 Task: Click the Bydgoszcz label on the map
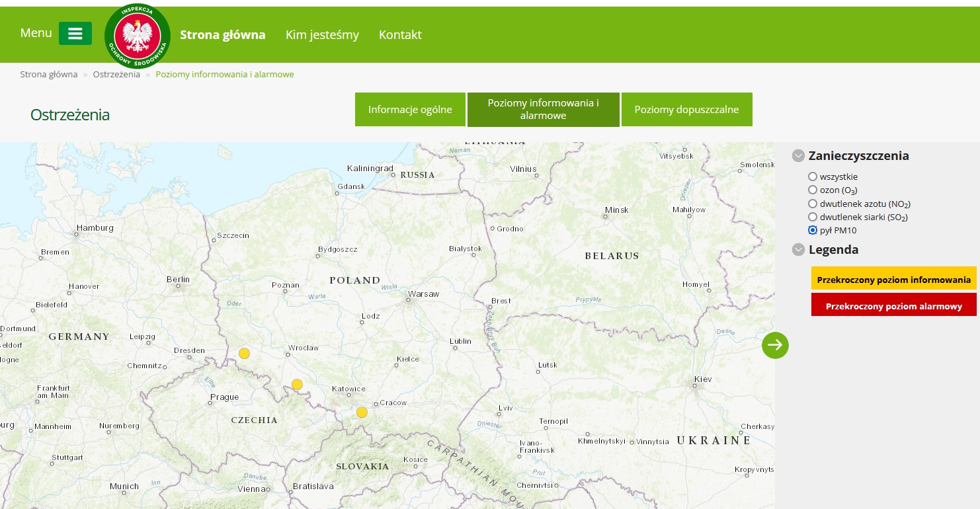point(337,249)
